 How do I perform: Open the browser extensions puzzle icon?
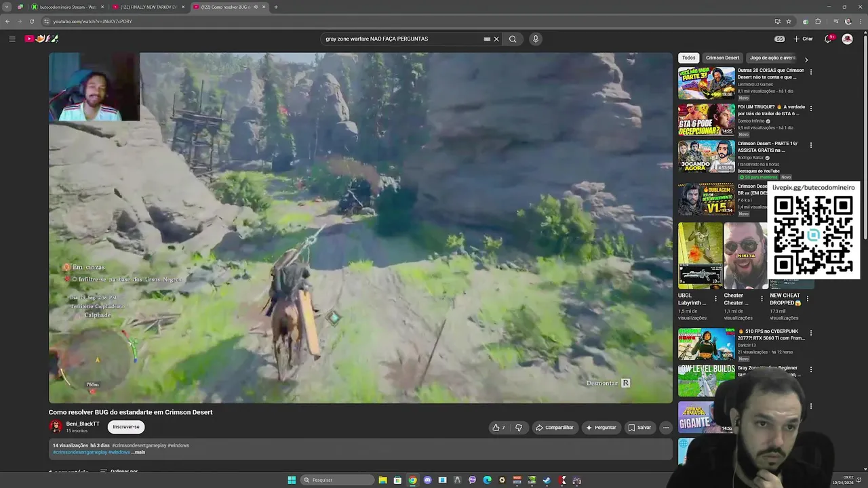click(818, 21)
